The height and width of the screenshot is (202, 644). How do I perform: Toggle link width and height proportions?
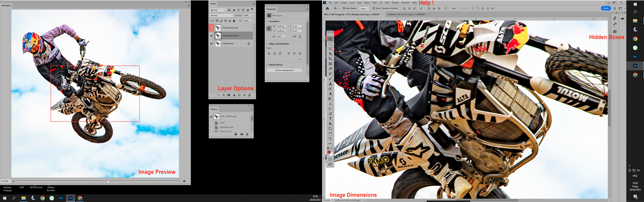269,29
